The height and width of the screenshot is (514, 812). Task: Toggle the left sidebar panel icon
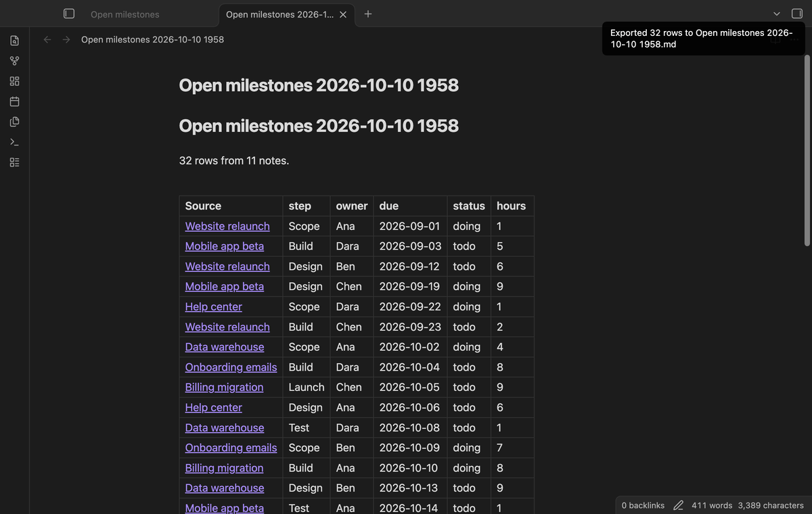[x=68, y=14]
